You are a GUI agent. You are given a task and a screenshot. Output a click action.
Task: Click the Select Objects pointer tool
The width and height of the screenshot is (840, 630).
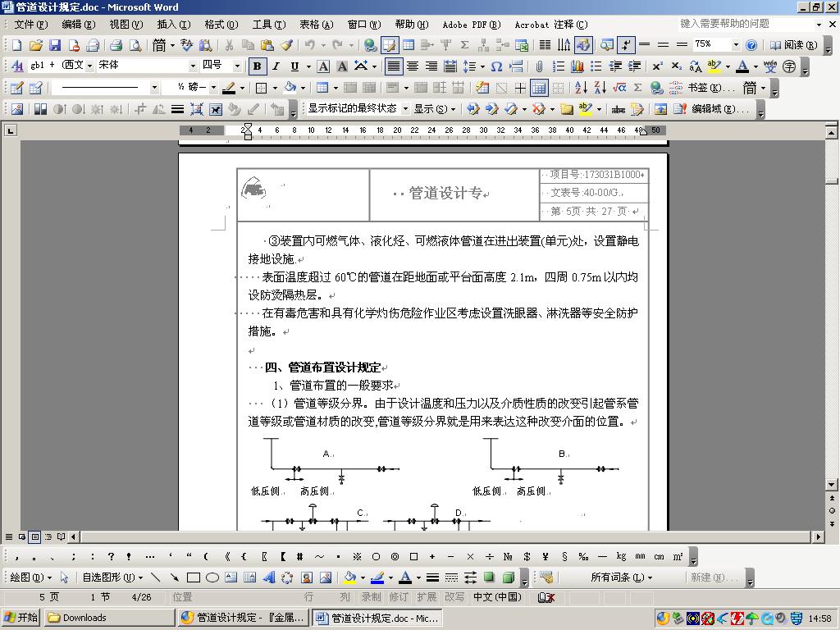pos(64,577)
